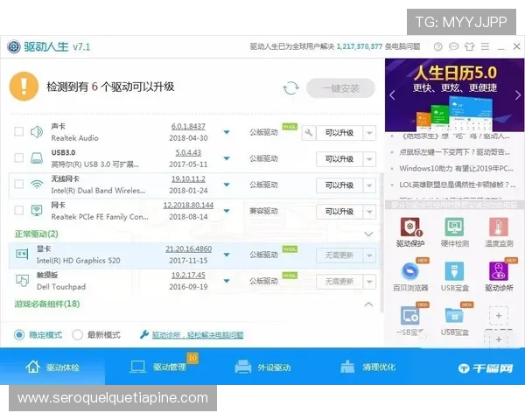Click 可以升级 for Realtek Audio
Screen dimensions: 525x420
(x=339, y=133)
